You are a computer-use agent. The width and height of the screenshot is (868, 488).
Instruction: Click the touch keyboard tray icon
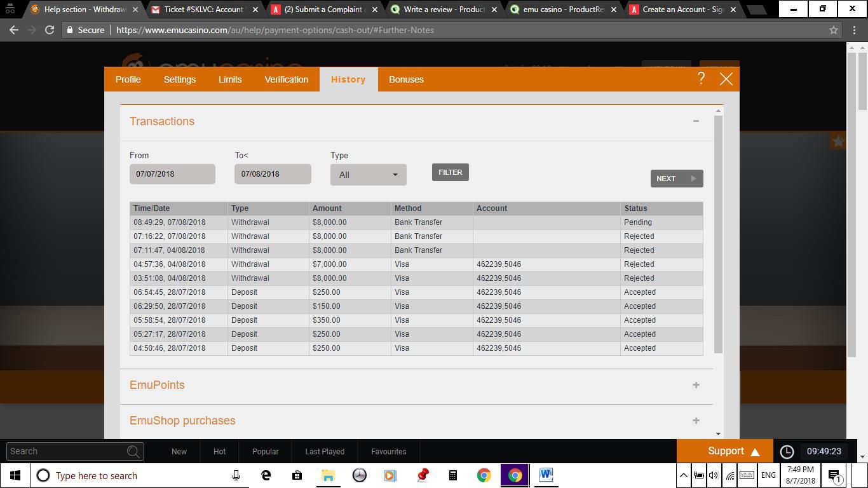(x=747, y=475)
